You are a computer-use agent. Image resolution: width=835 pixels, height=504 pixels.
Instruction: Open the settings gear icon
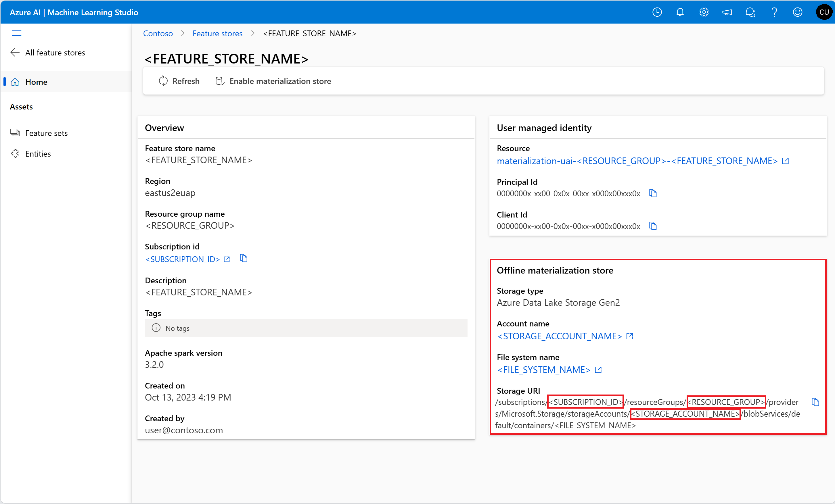click(x=704, y=13)
